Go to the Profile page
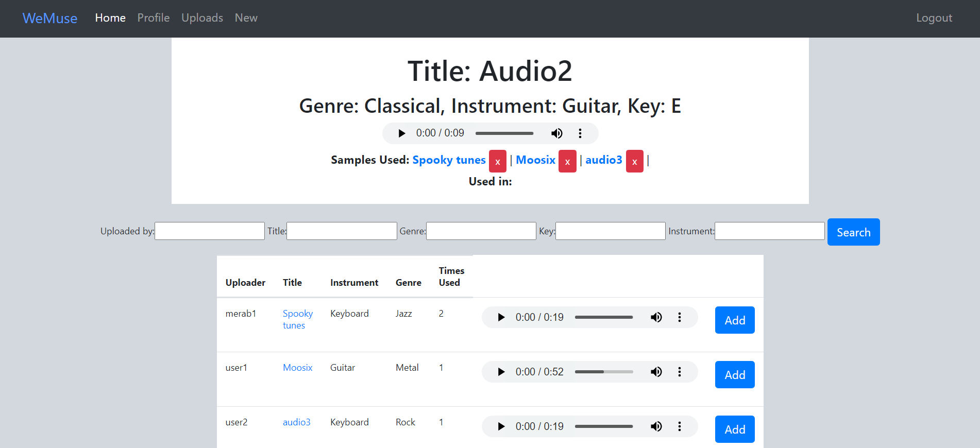980x448 pixels. 153,18
